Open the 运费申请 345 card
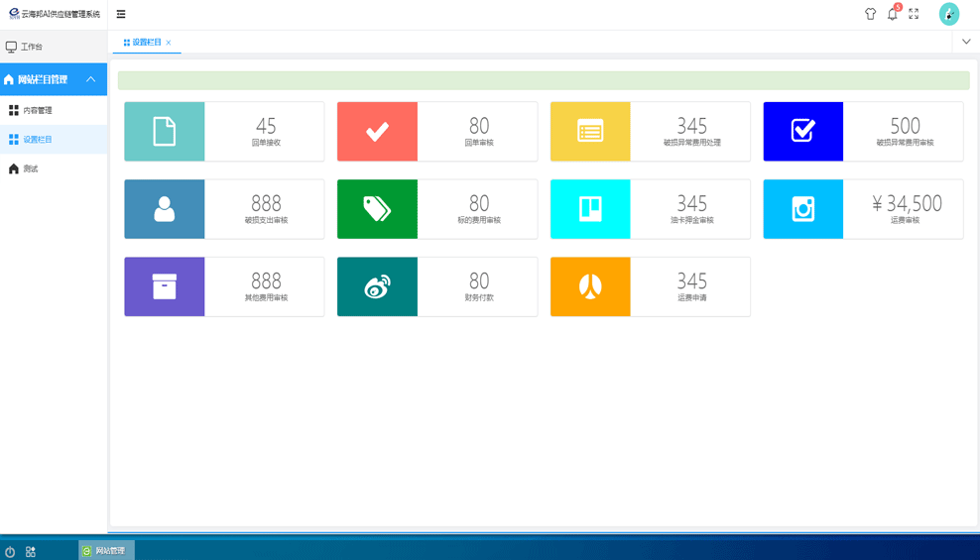Screen dimensions: 980x560 [x=650, y=286]
